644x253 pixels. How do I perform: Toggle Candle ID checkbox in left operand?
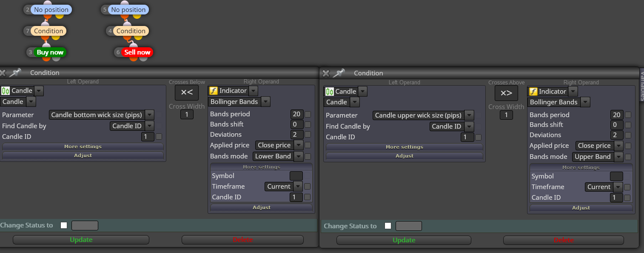(x=159, y=137)
